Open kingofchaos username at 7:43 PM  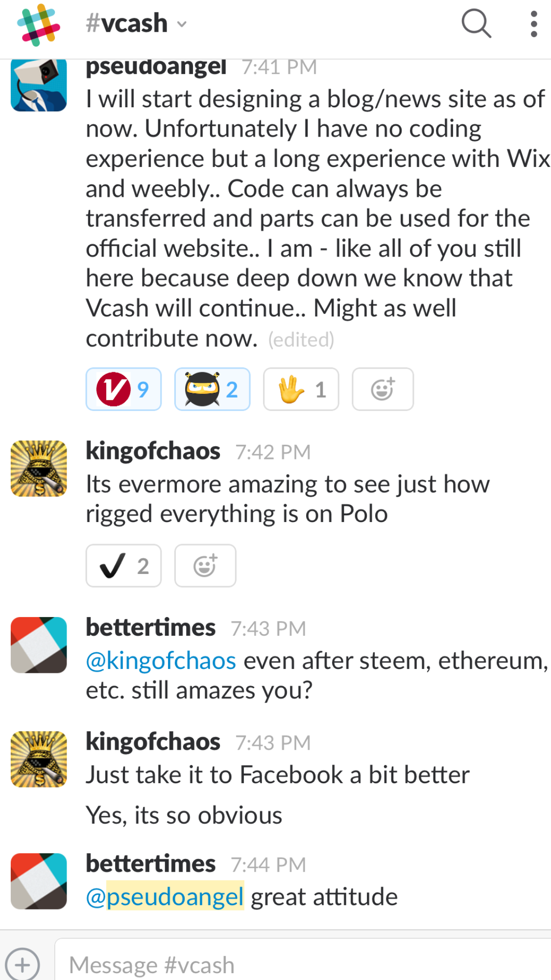tap(153, 742)
